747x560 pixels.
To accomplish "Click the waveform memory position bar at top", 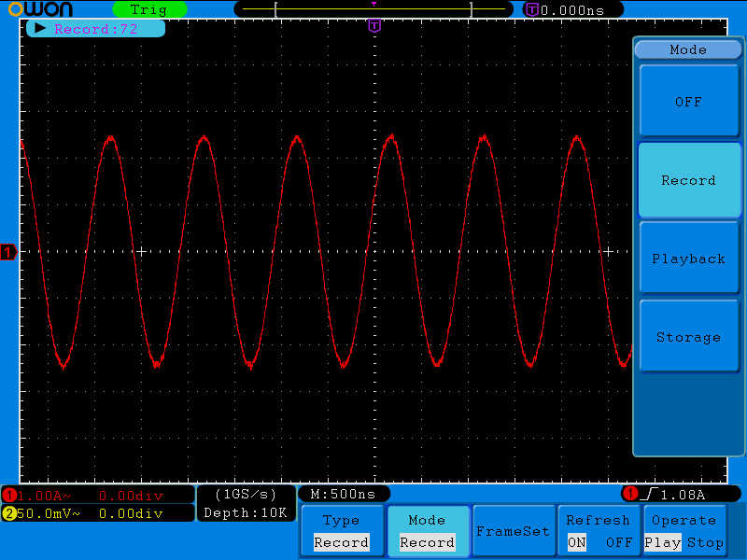I will coord(373,9).
